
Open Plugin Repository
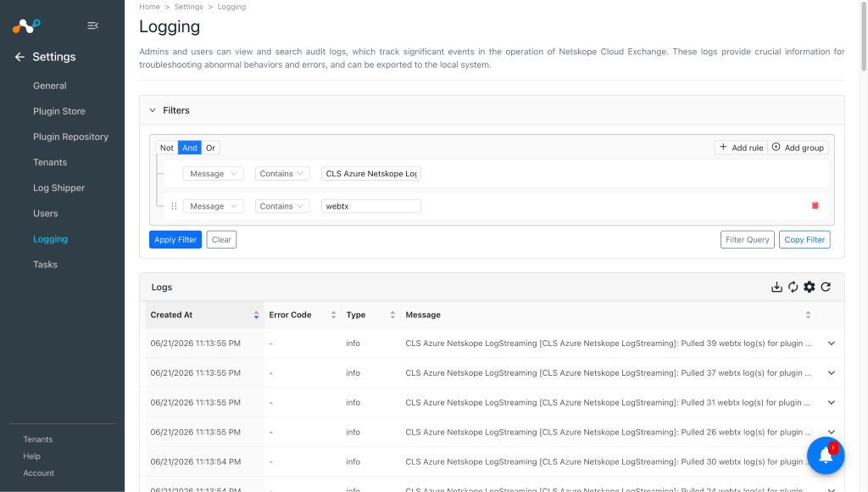pyautogui.click(x=71, y=137)
